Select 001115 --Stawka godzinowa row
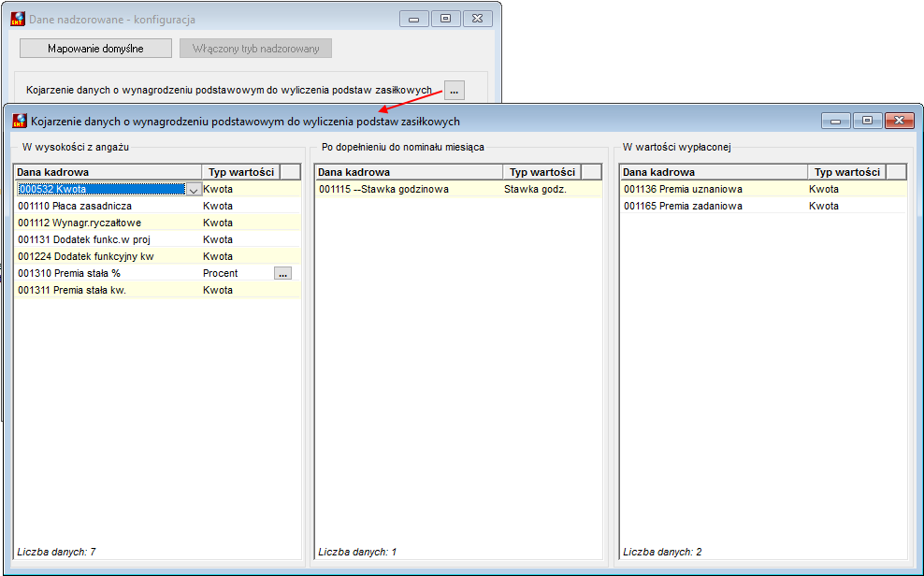 point(458,189)
